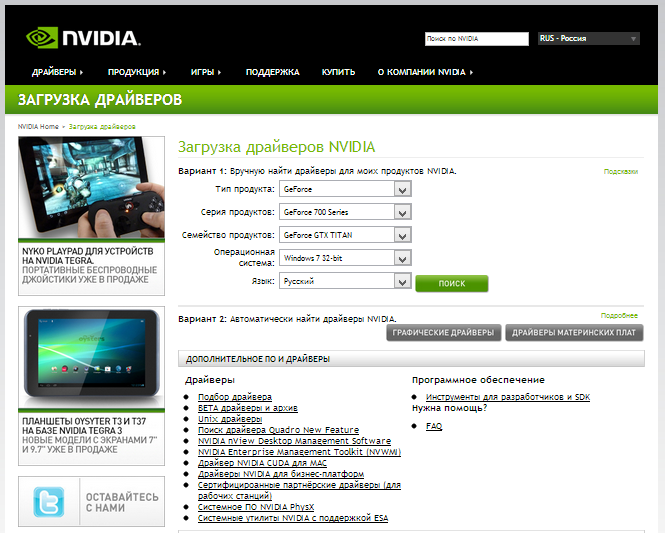Open the Драйверы menu
The image size is (665, 533).
click(x=57, y=72)
